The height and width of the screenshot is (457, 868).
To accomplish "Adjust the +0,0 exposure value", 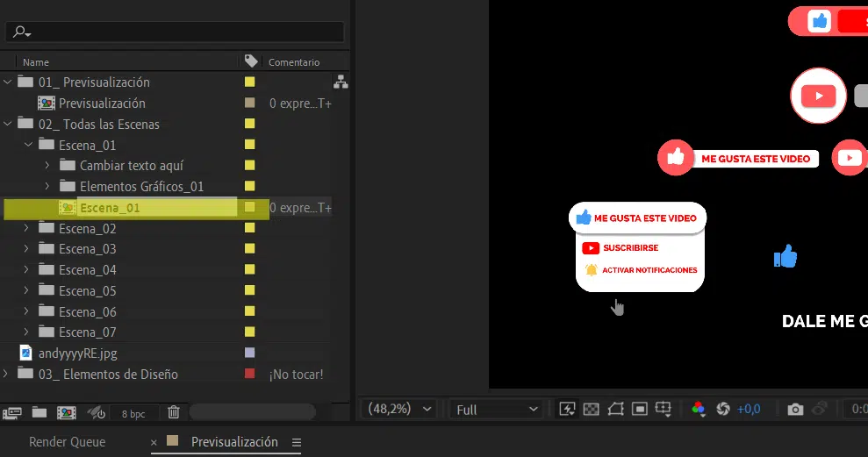I will pos(749,409).
